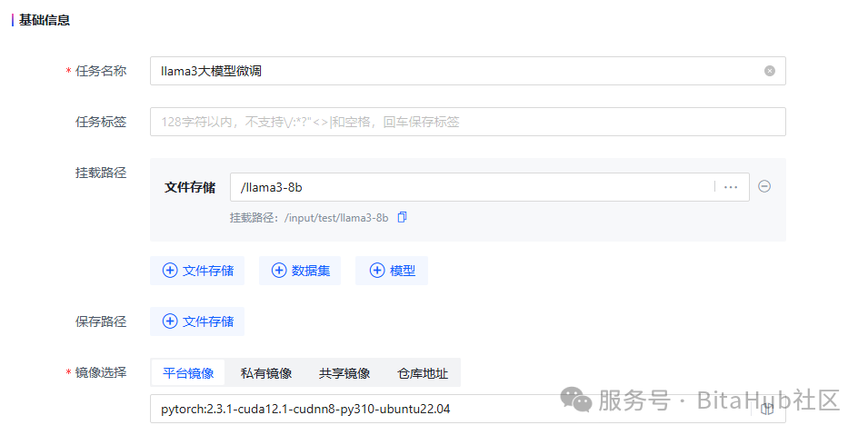Open the 文件存储 path browser ellipsis

[731, 187]
